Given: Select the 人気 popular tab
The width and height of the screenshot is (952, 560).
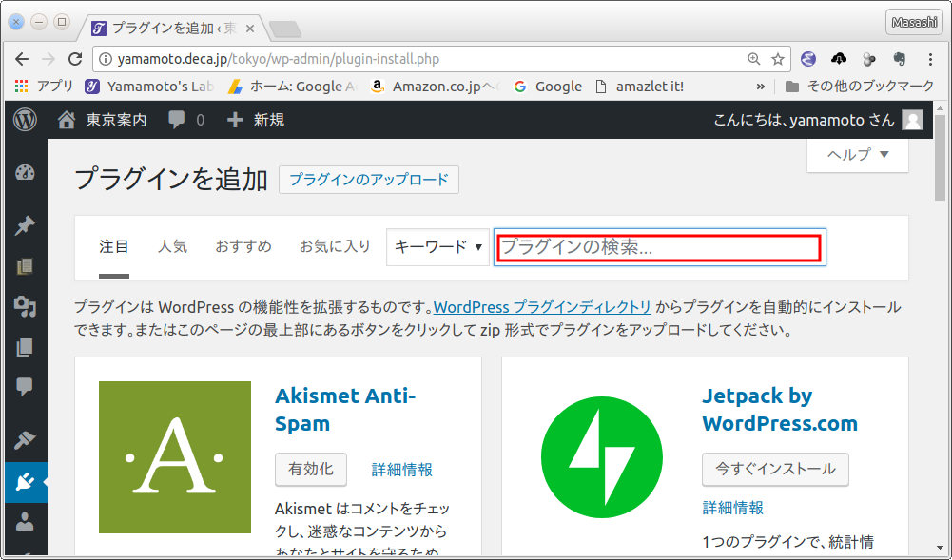Looking at the screenshot, I should point(172,246).
